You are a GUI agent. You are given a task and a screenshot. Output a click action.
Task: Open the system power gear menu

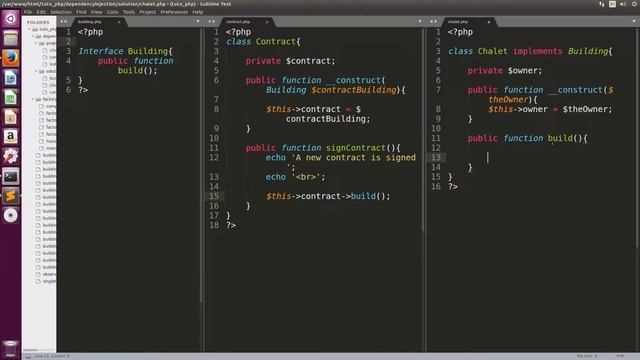(x=635, y=4)
